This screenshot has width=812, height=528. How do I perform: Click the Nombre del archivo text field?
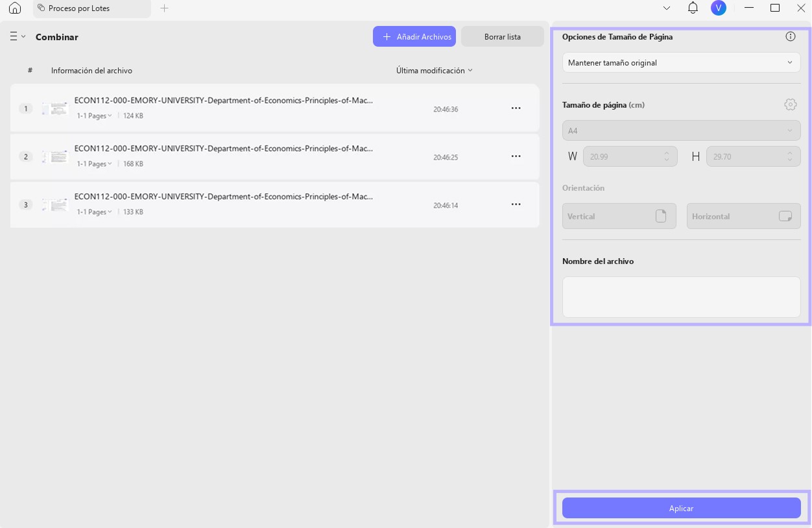[x=681, y=297]
